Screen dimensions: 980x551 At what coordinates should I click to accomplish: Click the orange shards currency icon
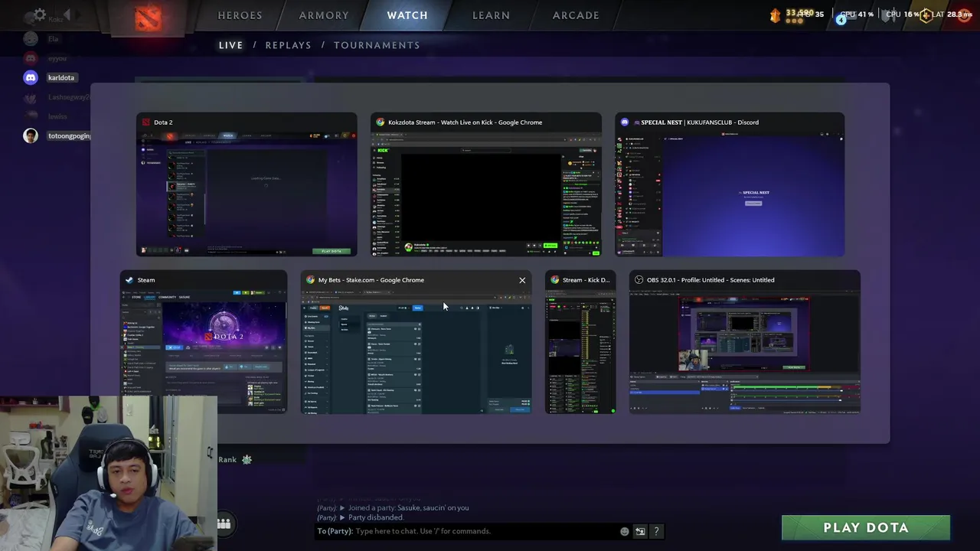[775, 15]
